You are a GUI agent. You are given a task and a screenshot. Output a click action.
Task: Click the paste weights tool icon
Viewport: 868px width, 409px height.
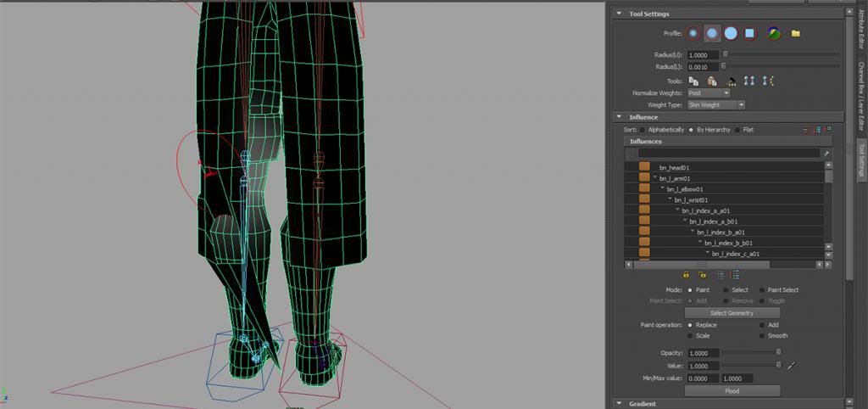tap(711, 81)
